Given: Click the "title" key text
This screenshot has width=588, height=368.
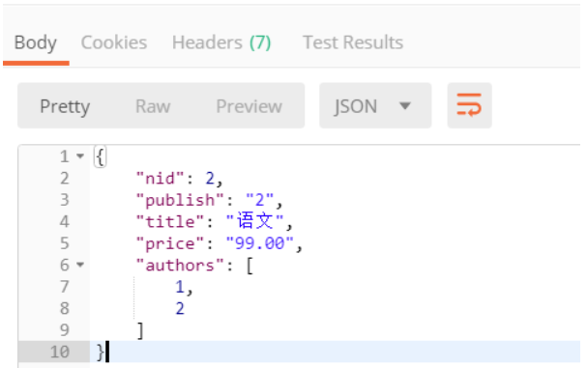Looking at the screenshot, I should (x=170, y=221).
